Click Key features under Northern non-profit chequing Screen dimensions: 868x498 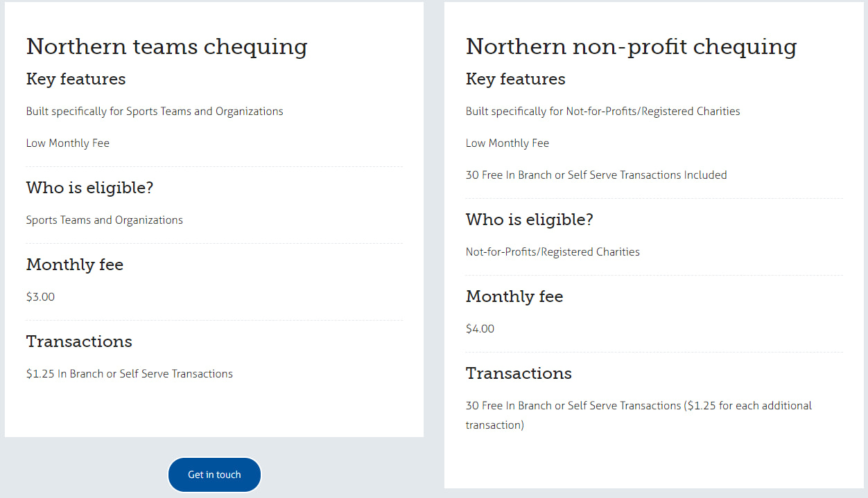[515, 79]
